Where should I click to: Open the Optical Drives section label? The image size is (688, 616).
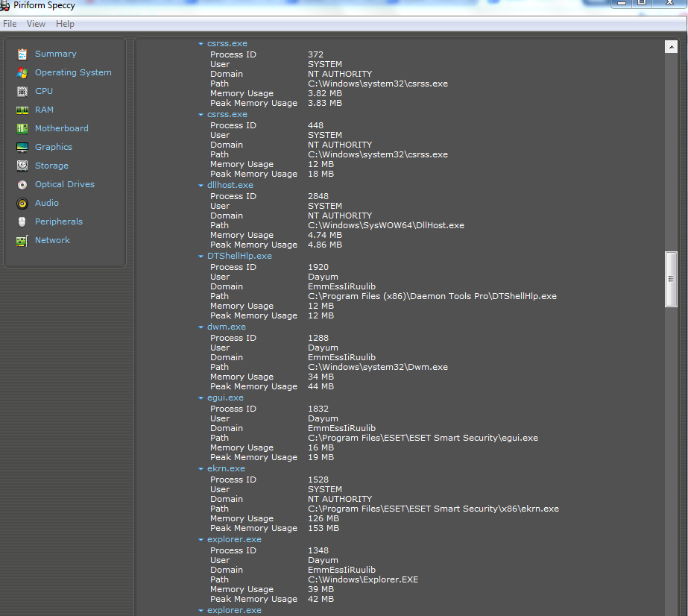tap(65, 184)
